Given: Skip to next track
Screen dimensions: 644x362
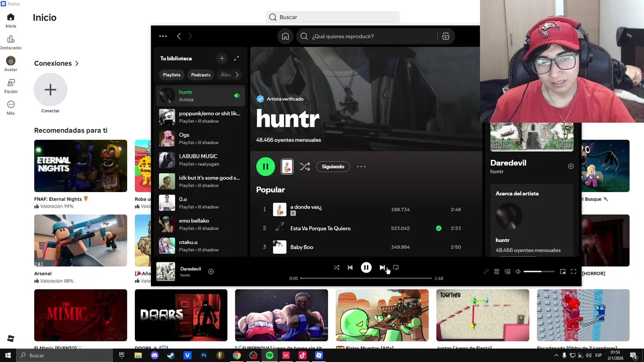Looking at the screenshot, I should pos(382,267).
